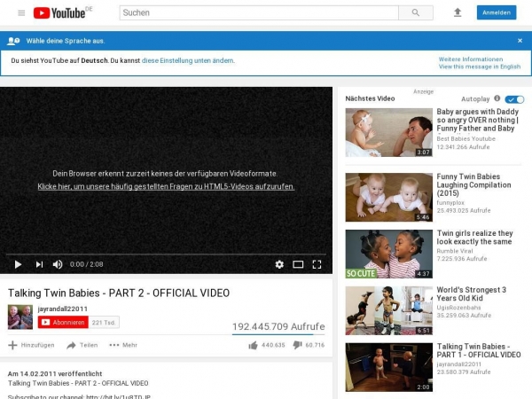
Task: Click the 0:00 / 2:08 time display
Action: (87, 264)
